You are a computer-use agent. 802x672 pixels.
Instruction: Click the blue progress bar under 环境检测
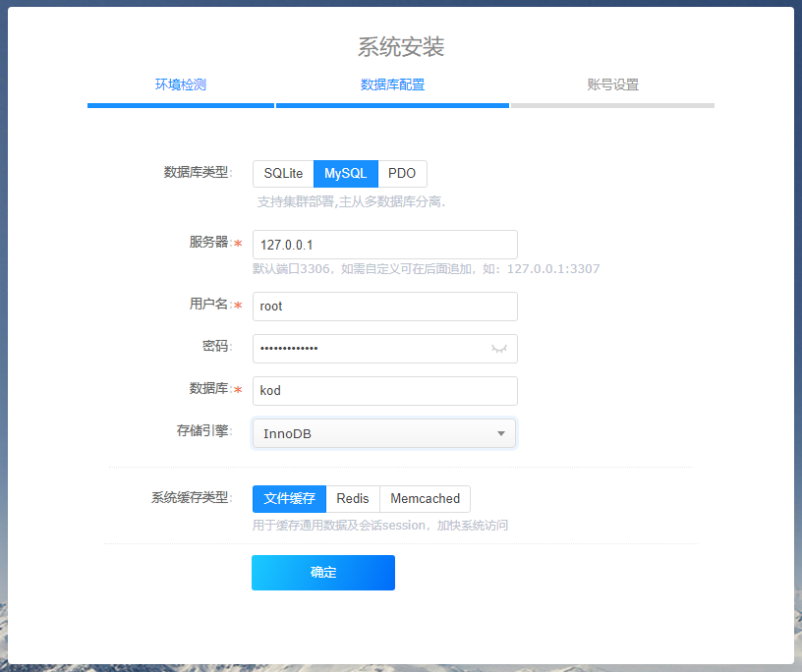point(181,105)
